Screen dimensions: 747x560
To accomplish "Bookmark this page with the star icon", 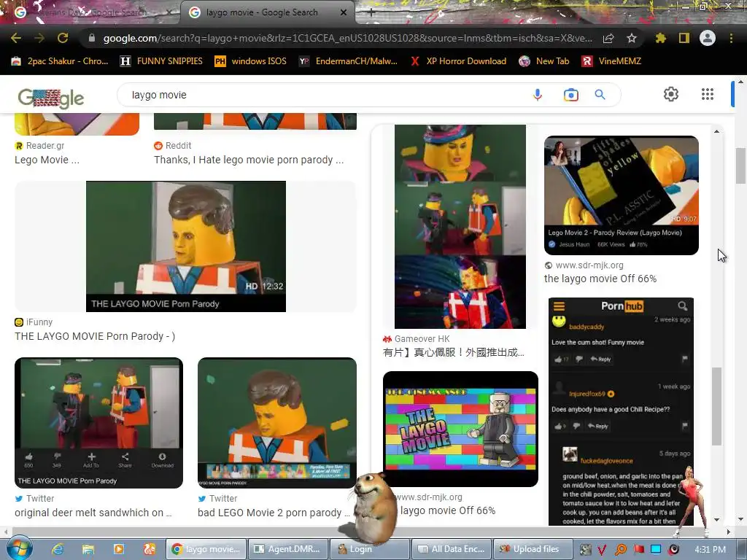I will pyautogui.click(x=632, y=38).
